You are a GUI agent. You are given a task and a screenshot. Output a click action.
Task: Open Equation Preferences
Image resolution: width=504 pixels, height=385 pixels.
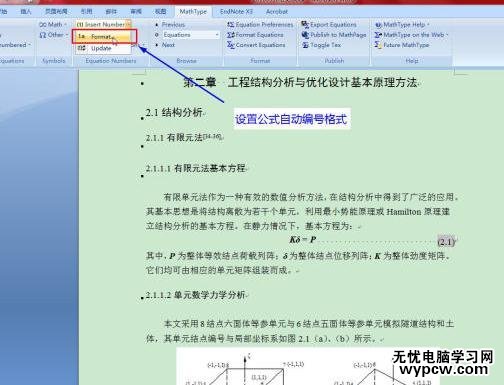(260, 25)
